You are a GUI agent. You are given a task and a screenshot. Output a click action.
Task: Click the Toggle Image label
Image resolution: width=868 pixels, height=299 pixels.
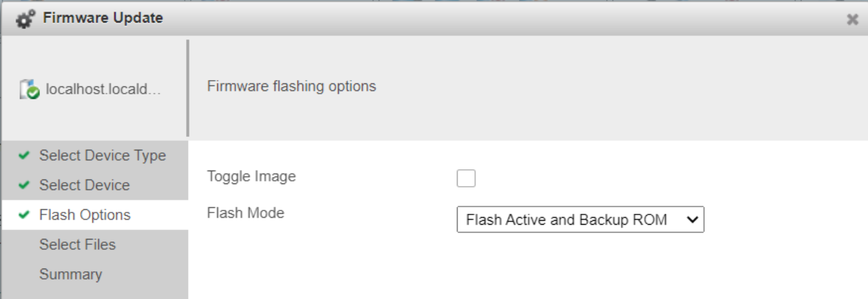tap(251, 176)
